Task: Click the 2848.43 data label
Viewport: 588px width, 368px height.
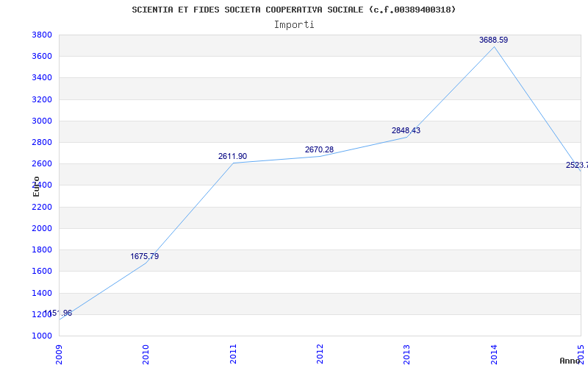Action: pos(406,131)
